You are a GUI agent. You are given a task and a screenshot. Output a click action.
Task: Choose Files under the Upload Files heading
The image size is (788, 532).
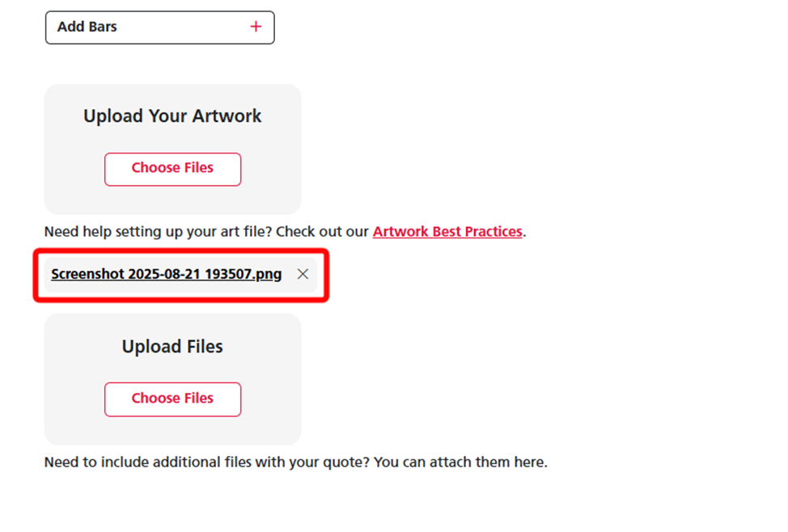click(x=172, y=399)
